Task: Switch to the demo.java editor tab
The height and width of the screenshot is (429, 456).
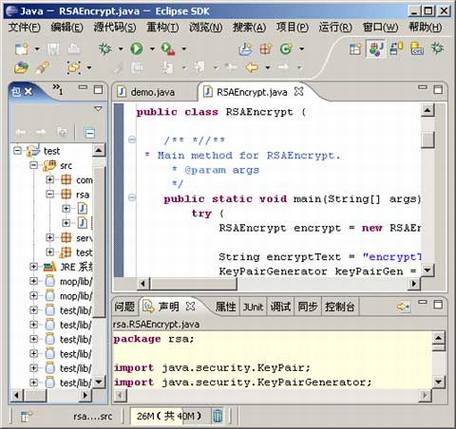Action: click(x=146, y=92)
